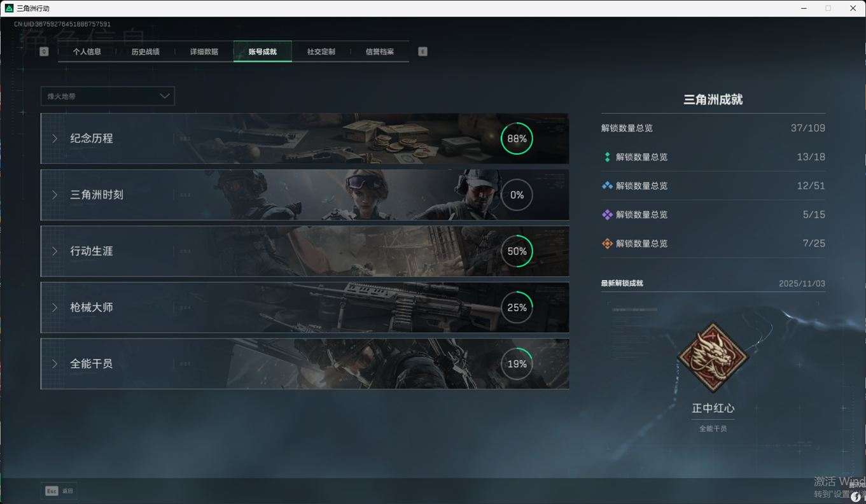Image resolution: width=866 pixels, height=504 pixels.
Task: Click the 三角洲行动 window title text
Action: coord(33,8)
